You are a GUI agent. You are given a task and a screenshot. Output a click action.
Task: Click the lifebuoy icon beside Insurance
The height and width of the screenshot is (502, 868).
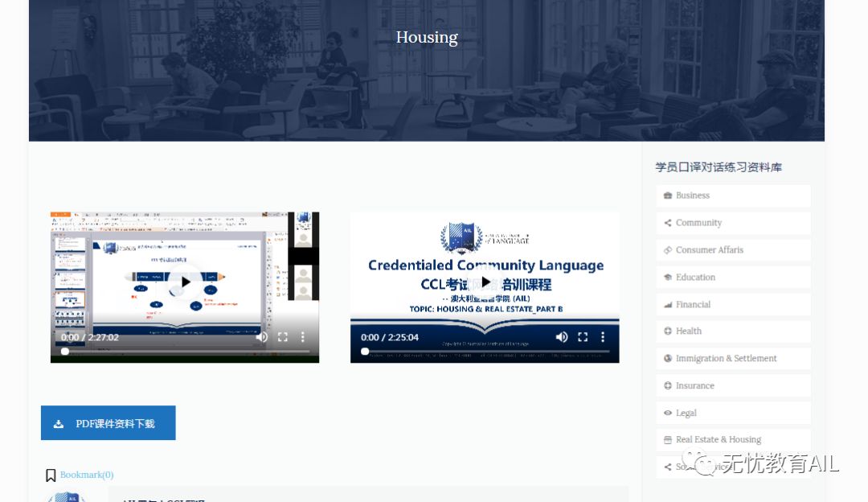pos(668,385)
